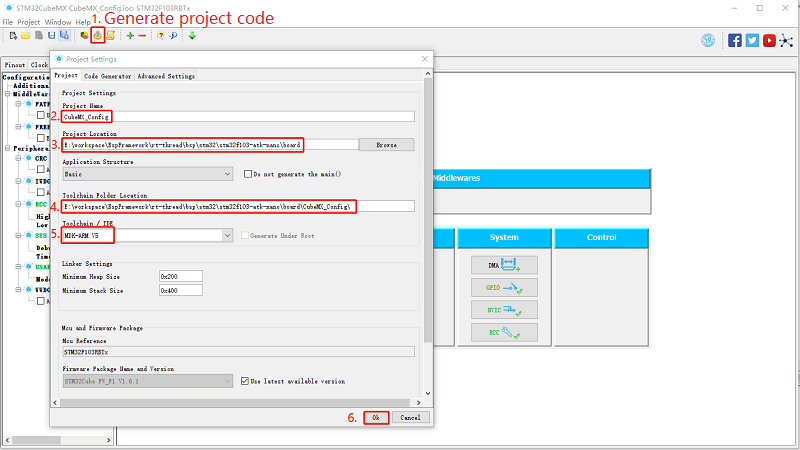Open the Facebook link icon

point(736,41)
